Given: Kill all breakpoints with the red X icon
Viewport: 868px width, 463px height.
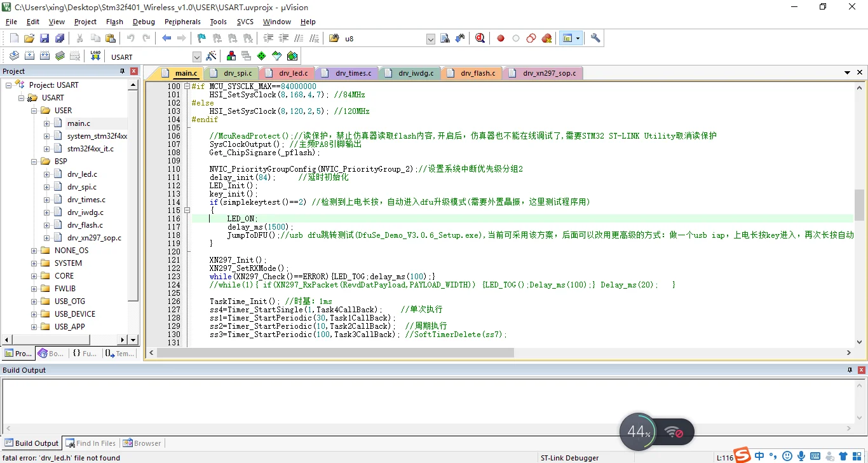Looking at the screenshot, I should click(546, 38).
